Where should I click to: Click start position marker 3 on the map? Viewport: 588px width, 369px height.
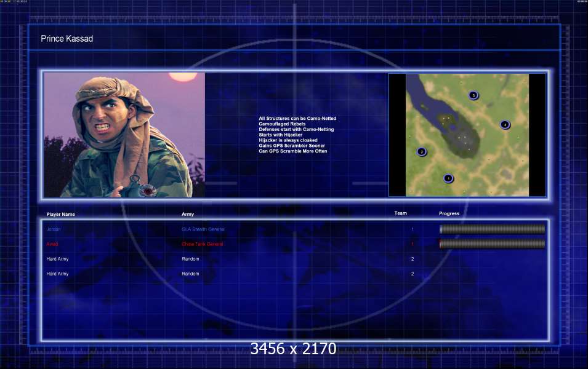click(473, 95)
